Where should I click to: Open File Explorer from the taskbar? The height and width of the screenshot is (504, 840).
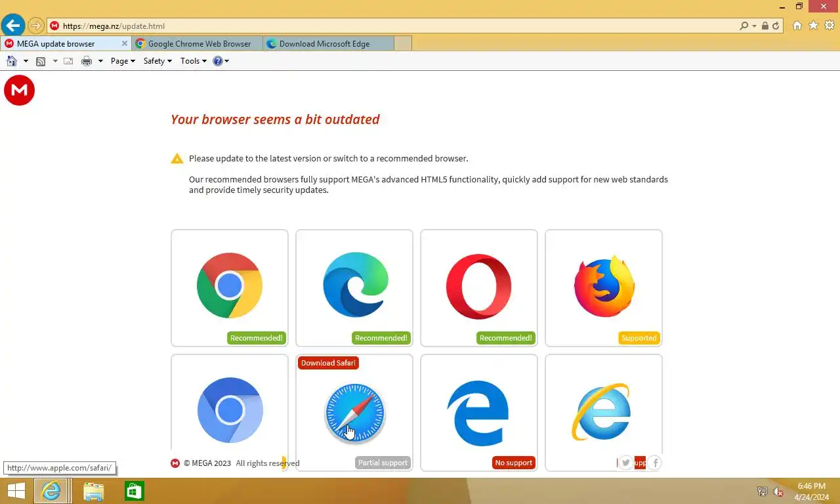pos(93,491)
